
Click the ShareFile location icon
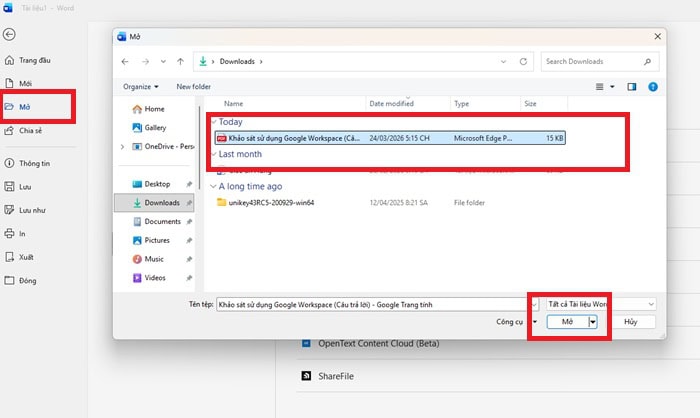click(307, 376)
